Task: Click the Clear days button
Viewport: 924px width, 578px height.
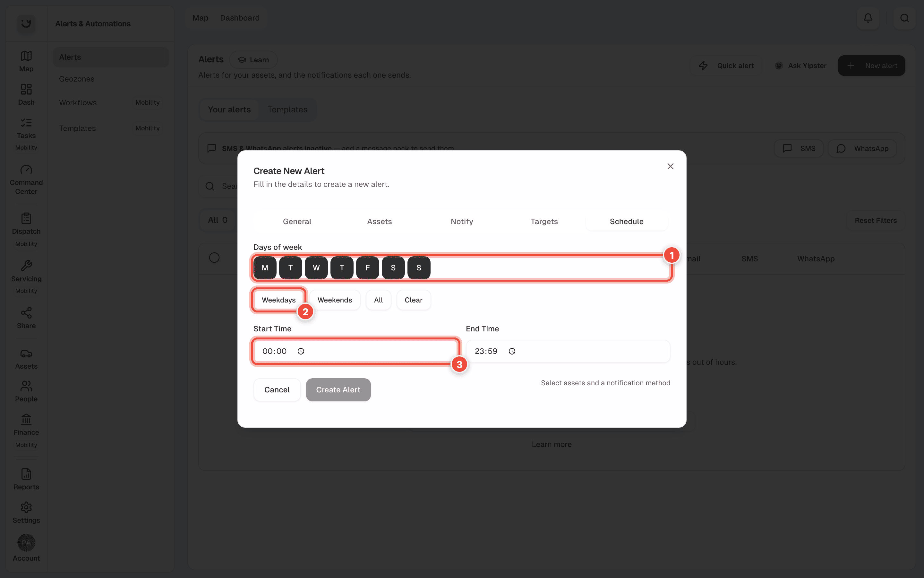Action: [414, 300]
